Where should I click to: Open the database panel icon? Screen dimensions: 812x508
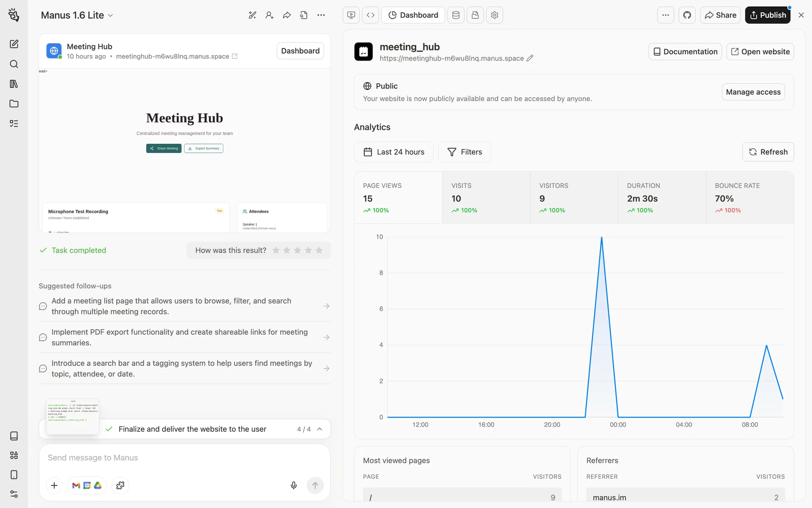point(456,15)
